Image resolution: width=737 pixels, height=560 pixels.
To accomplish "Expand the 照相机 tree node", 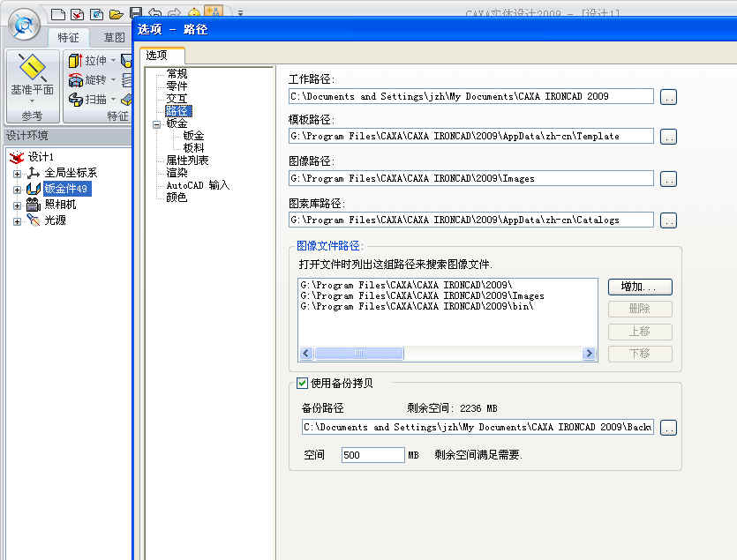I will click(17, 205).
